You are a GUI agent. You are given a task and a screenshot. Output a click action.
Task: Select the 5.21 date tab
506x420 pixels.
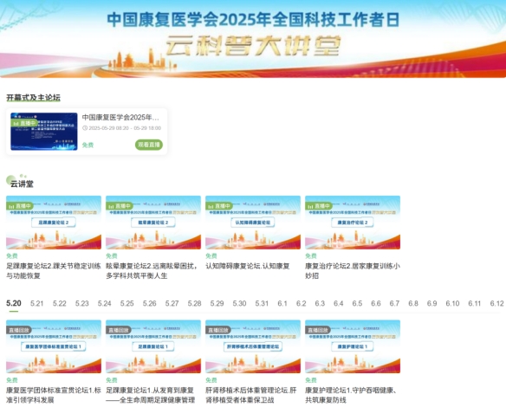pos(36,304)
